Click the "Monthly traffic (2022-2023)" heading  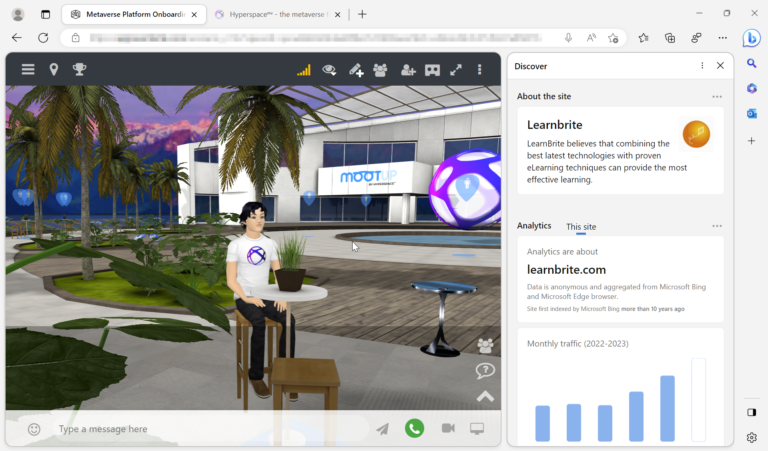tap(577, 344)
